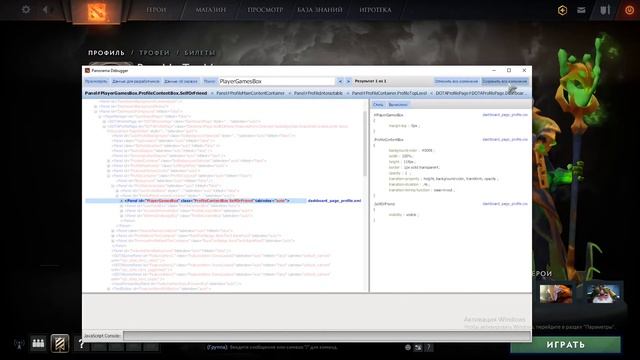640x360 pixels.
Task: Select the Стиль tab in right pane
Action: click(378, 105)
